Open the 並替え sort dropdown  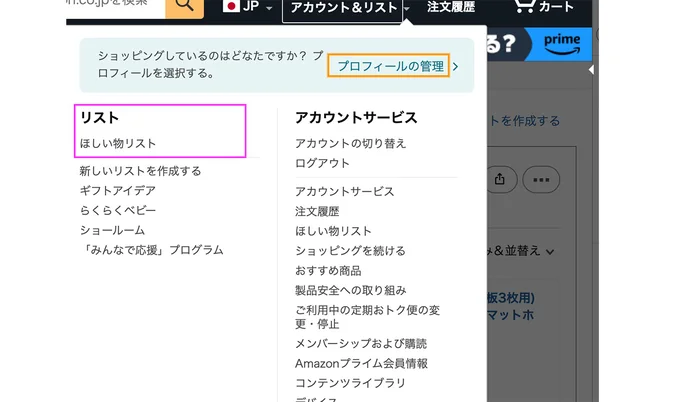(x=520, y=251)
